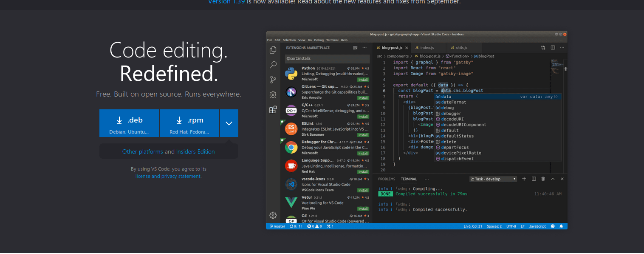Click the 'UTF-8' encoding in the status bar
Viewport: 644px width, 254px height.
(x=511, y=226)
